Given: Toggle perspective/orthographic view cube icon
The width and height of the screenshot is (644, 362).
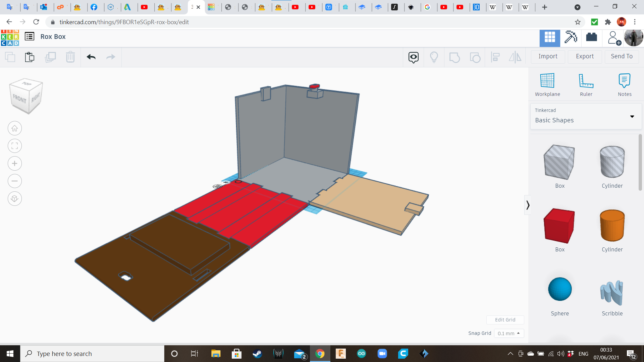Looking at the screenshot, I should [14, 199].
